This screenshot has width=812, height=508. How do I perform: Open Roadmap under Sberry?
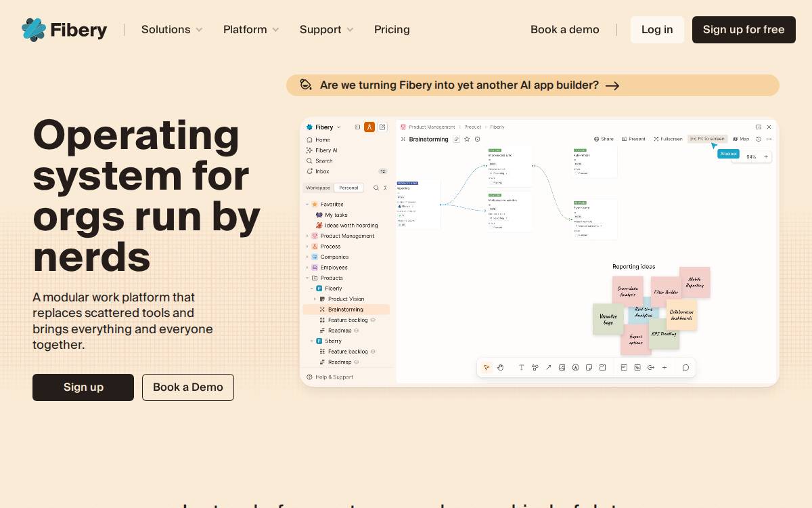[340, 362]
